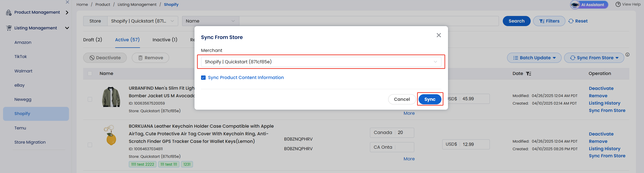Select the BORKUANA keychain row checkbox

pyautogui.click(x=90, y=145)
